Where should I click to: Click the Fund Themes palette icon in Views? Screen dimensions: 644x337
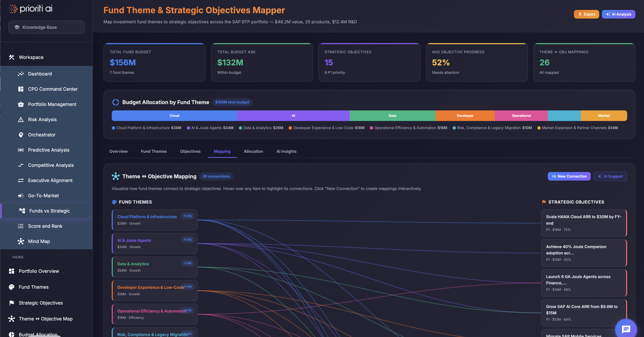(x=12, y=287)
